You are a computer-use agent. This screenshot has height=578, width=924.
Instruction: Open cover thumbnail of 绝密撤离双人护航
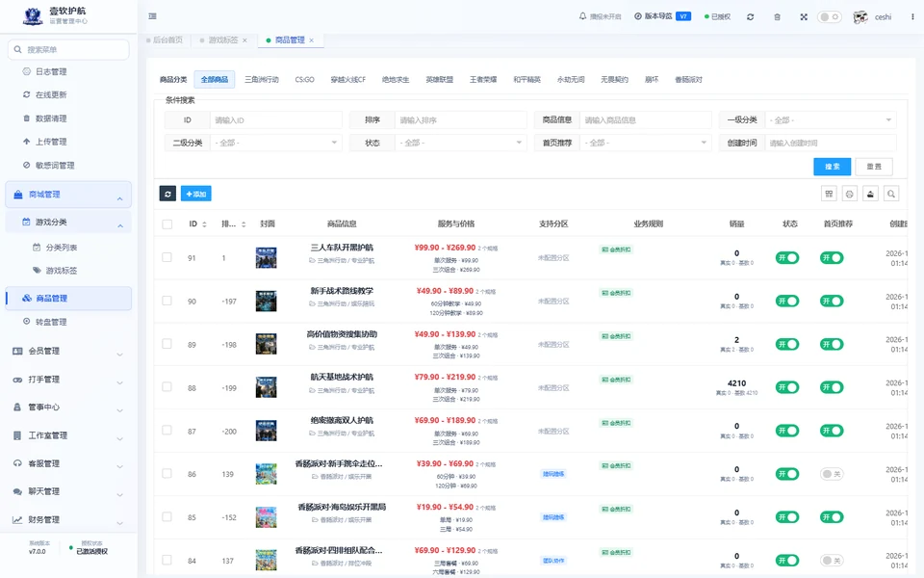[267, 431]
